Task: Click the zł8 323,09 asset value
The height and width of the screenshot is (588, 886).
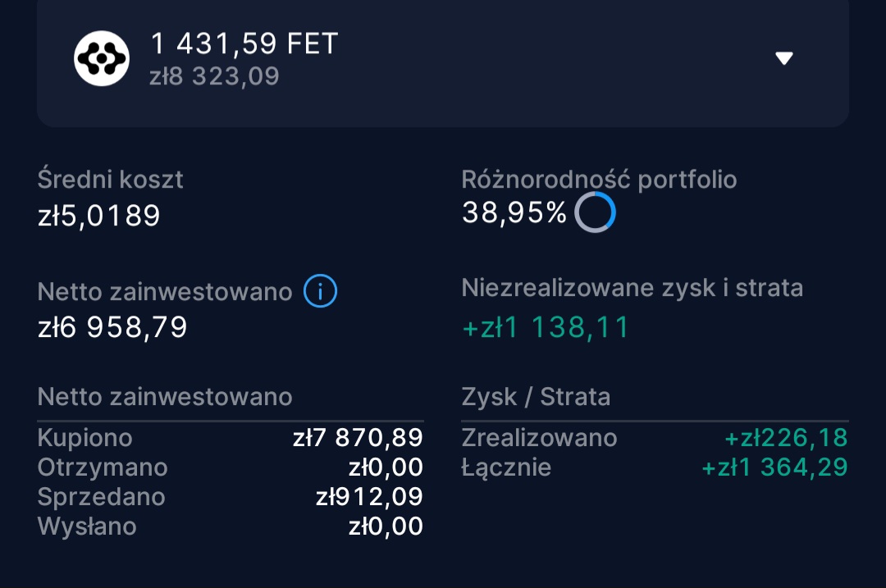Action: [x=214, y=76]
